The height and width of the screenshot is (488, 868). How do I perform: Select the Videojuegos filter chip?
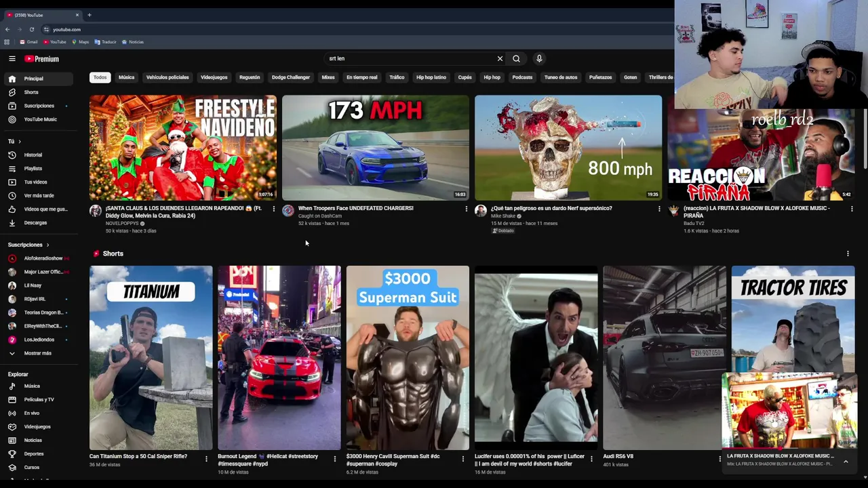214,77
